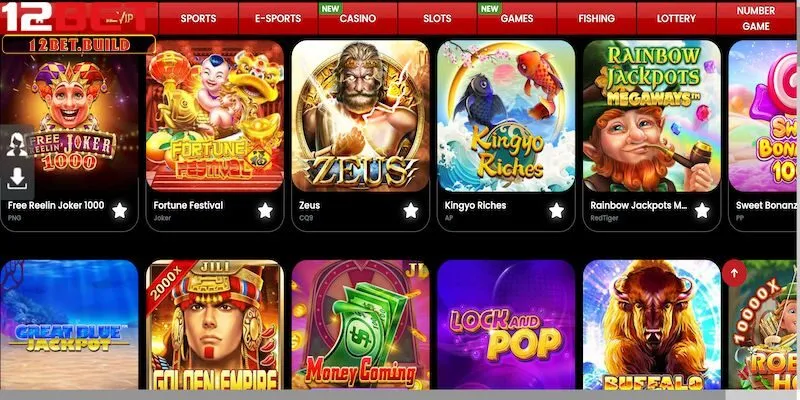Click the Kingyo Riches star icon

point(556,210)
